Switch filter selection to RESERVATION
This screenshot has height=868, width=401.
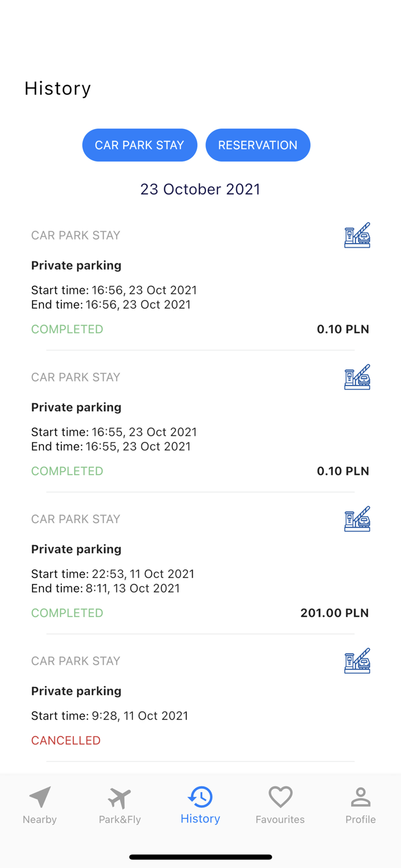coord(258,145)
